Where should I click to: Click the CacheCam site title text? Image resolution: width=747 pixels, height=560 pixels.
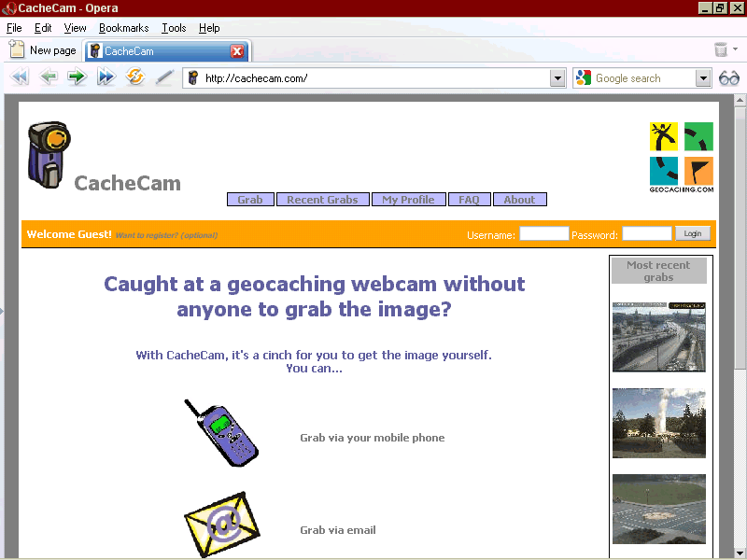point(128,183)
